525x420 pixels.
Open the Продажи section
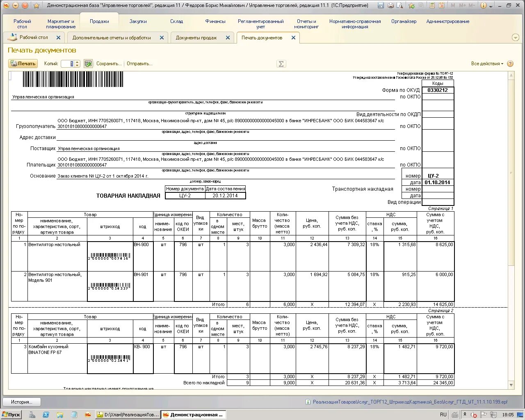[99, 21]
